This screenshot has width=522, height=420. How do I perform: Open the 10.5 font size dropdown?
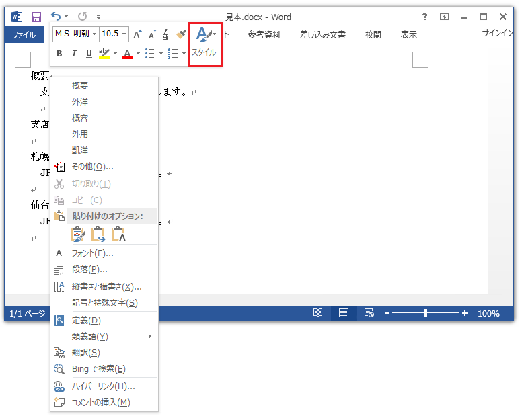pos(124,34)
